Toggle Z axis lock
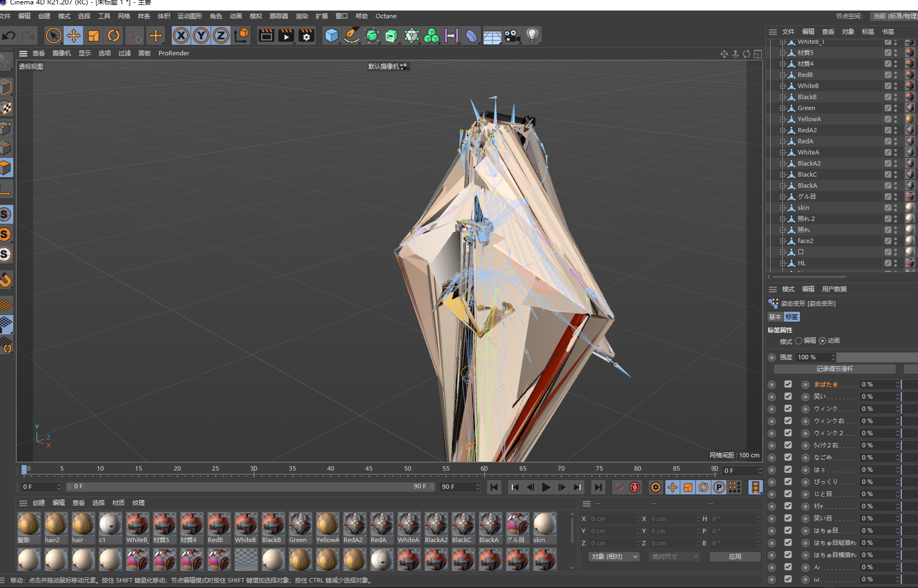The image size is (918, 588). (x=221, y=36)
